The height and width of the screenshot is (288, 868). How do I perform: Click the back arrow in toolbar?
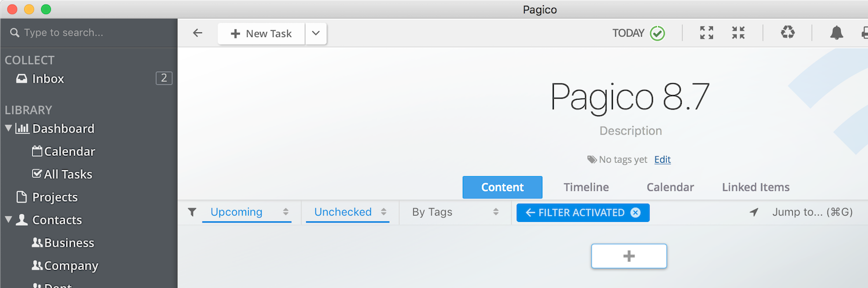point(198,33)
